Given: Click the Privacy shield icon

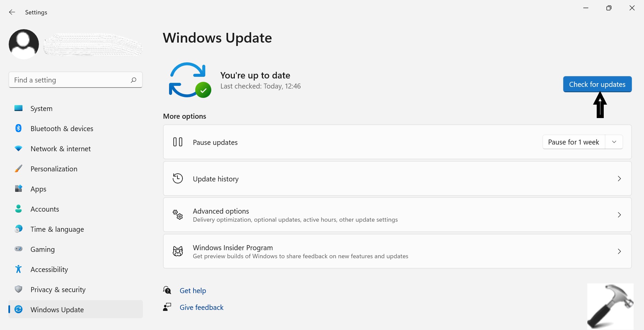Looking at the screenshot, I should pos(18,289).
